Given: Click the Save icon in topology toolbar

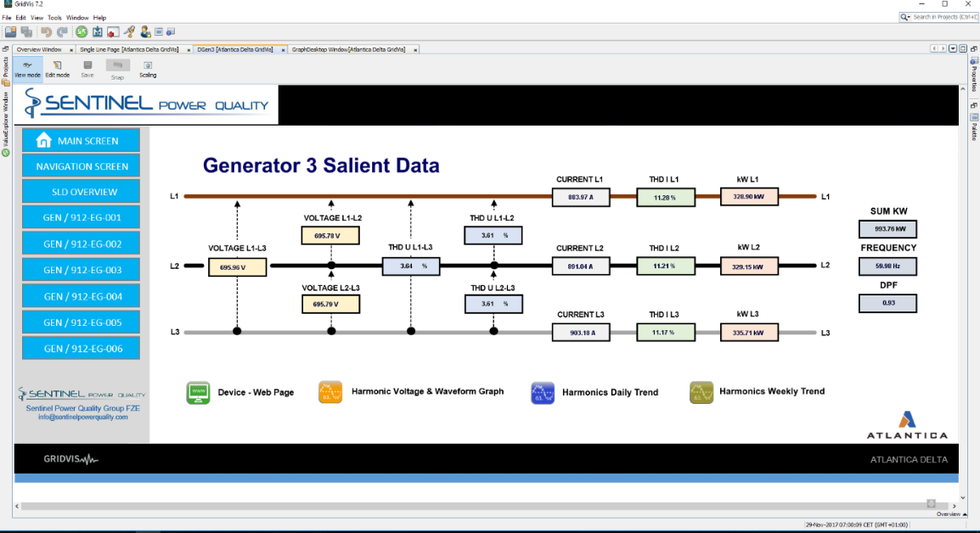Looking at the screenshot, I should 87,69.
